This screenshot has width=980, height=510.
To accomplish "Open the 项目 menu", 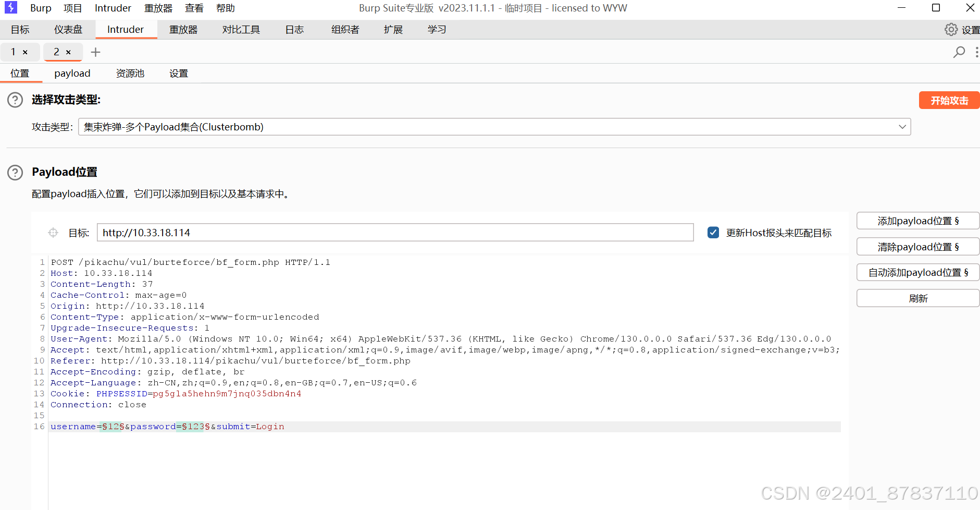I will pyautogui.click(x=72, y=8).
